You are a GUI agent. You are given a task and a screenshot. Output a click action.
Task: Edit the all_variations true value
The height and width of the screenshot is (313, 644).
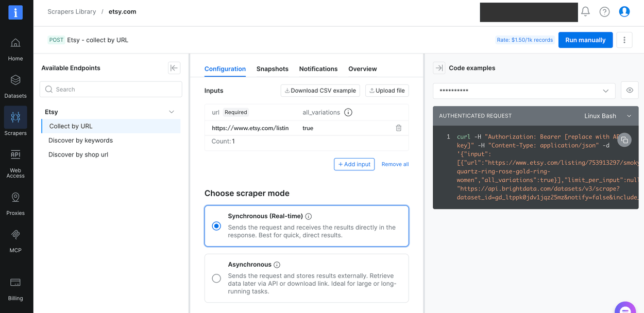pos(308,128)
